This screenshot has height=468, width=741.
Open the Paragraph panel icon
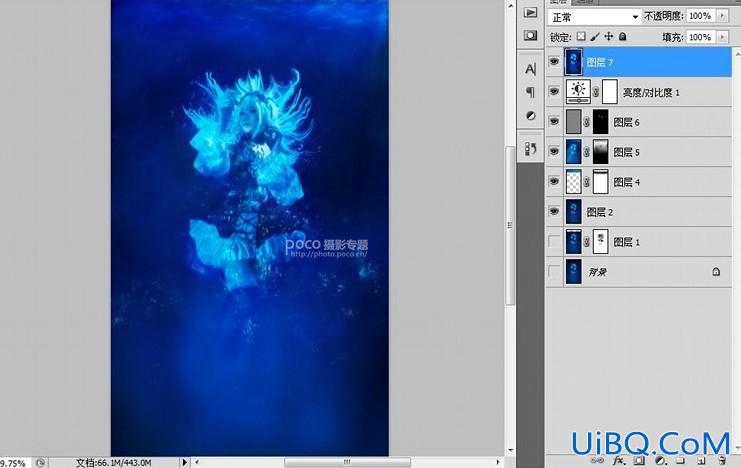tap(530, 92)
